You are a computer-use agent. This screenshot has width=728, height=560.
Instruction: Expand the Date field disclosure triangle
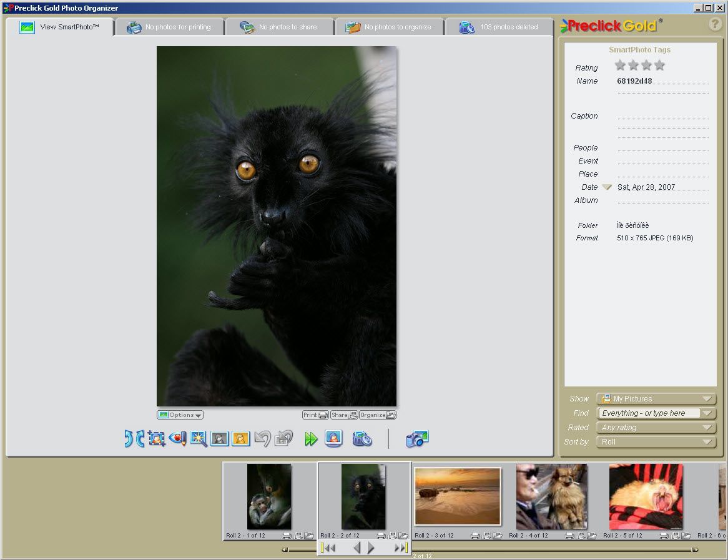[x=606, y=187]
